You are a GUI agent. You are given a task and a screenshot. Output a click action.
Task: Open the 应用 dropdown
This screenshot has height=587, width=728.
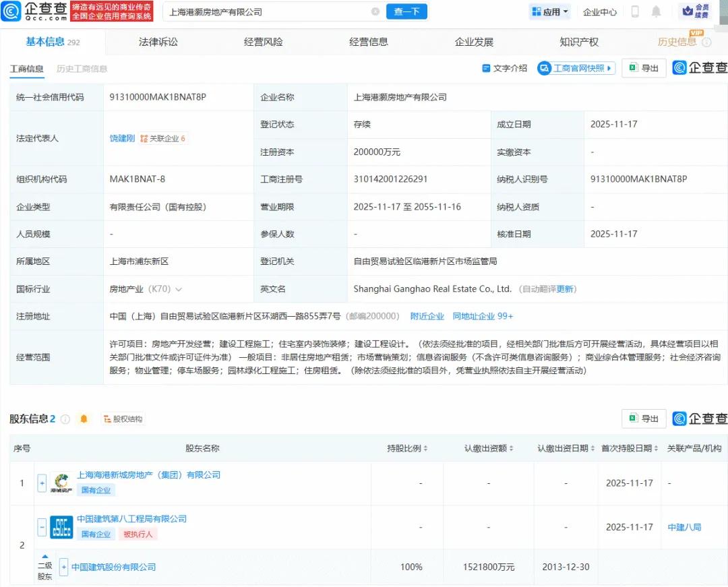pos(549,11)
